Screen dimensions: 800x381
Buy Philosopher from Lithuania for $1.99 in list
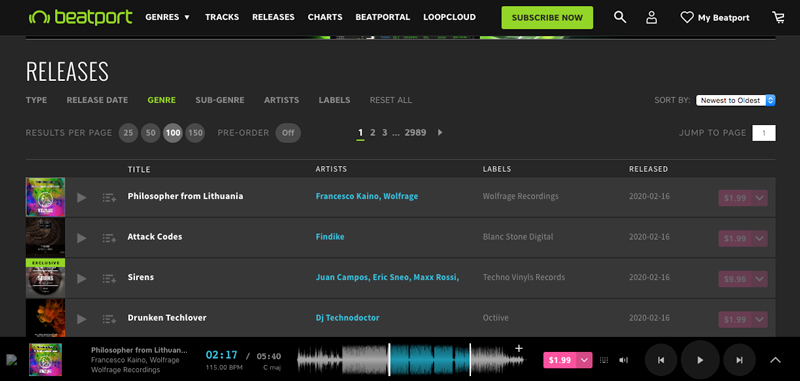coord(735,198)
